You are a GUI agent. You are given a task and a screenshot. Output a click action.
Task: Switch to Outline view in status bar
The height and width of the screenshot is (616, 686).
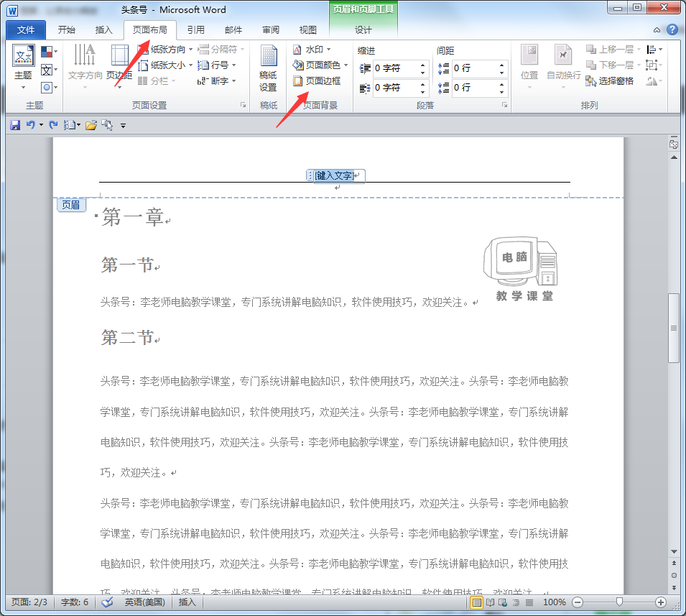click(x=516, y=602)
